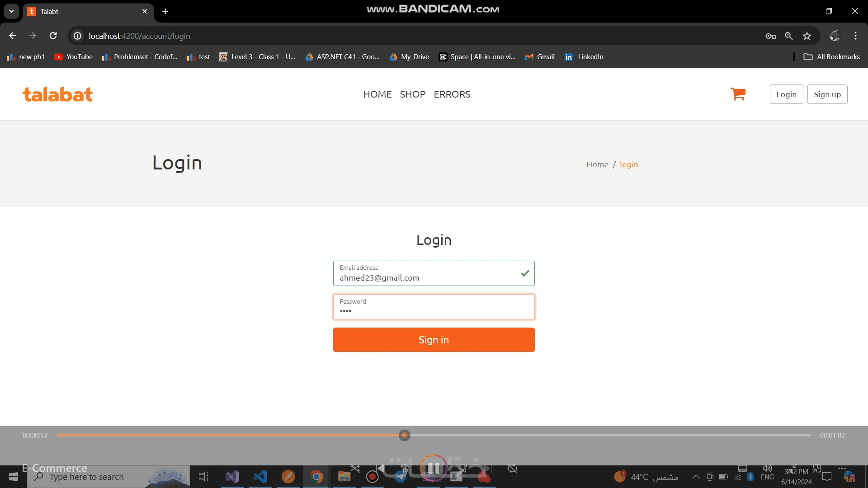
Task: Click the browser reload icon
Action: point(53,36)
